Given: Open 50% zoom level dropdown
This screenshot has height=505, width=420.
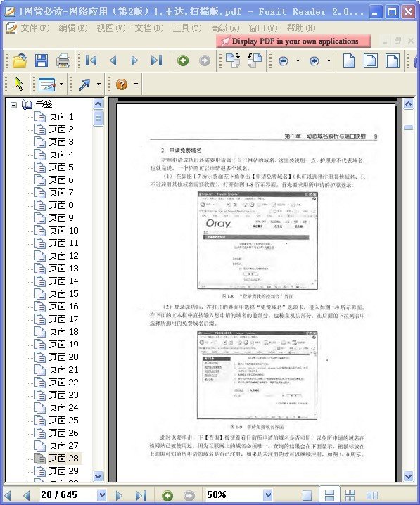Looking at the screenshot, I should click(267, 495).
